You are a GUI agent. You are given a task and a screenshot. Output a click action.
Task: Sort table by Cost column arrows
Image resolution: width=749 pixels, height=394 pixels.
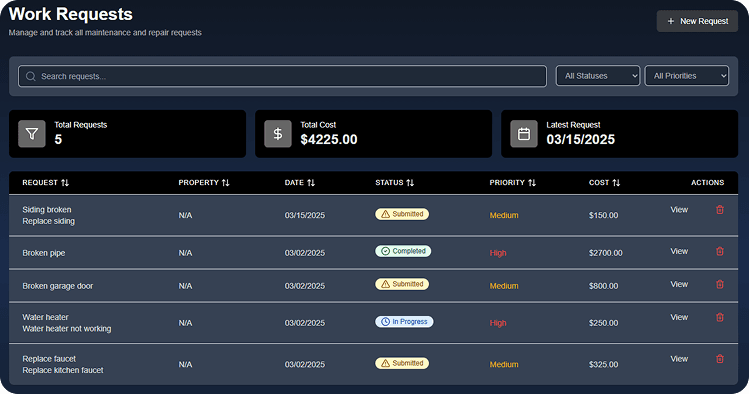[x=616, y=182]
